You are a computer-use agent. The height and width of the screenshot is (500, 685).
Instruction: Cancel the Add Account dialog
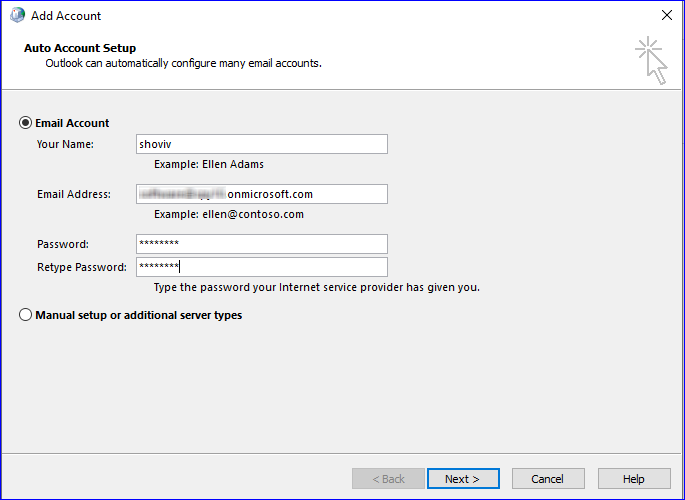(548, 479)
